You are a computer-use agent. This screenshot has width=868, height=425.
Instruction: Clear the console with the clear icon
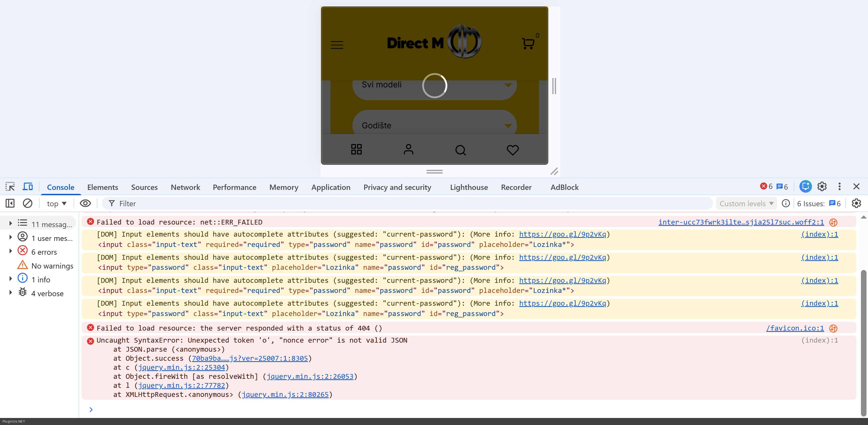click(x=27, y=203)
